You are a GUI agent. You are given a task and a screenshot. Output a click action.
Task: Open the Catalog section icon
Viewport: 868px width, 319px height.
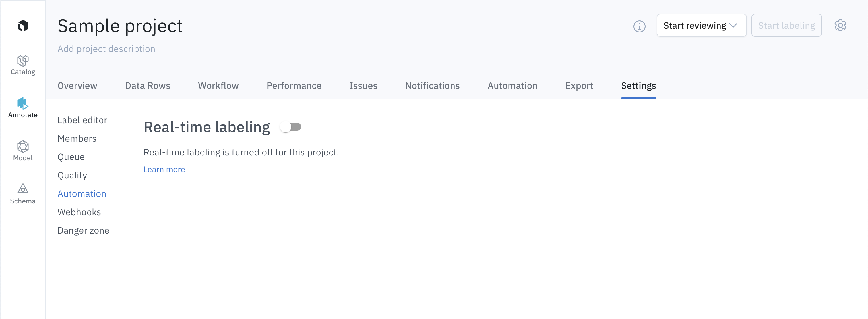click(23, 62)
